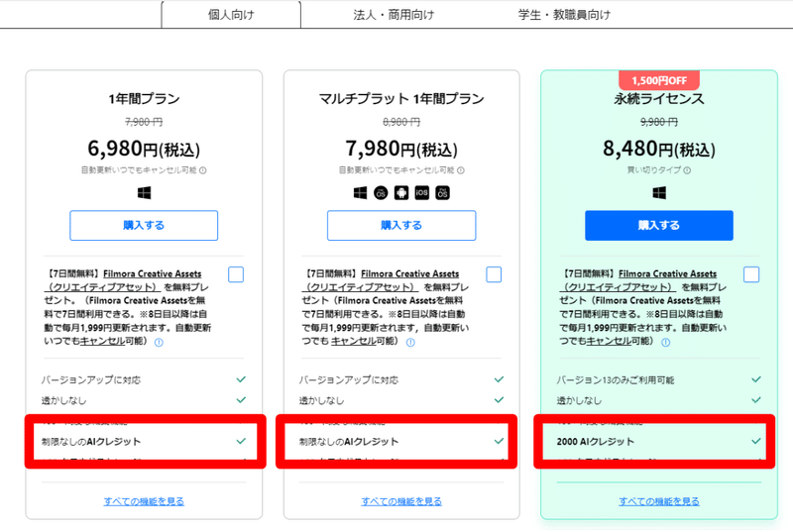Click 透かしなし in マルチプラット plan
The width and height of the screenshot is (793, 532).
[321, 400]
